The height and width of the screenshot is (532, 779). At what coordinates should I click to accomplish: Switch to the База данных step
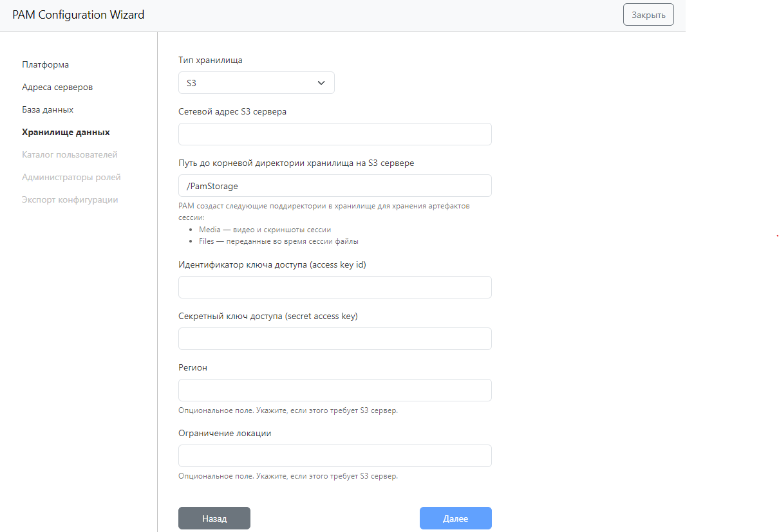click(x=48, y=109)
